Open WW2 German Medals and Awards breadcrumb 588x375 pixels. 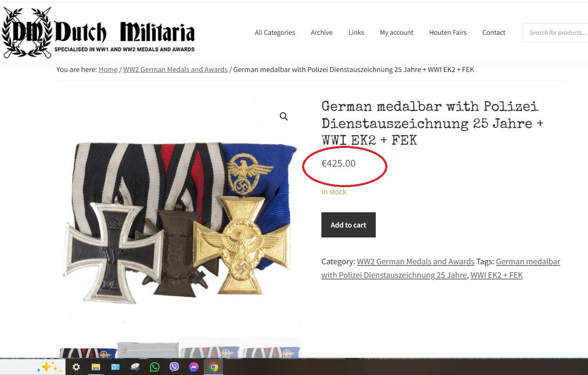[x=175, y=69]
